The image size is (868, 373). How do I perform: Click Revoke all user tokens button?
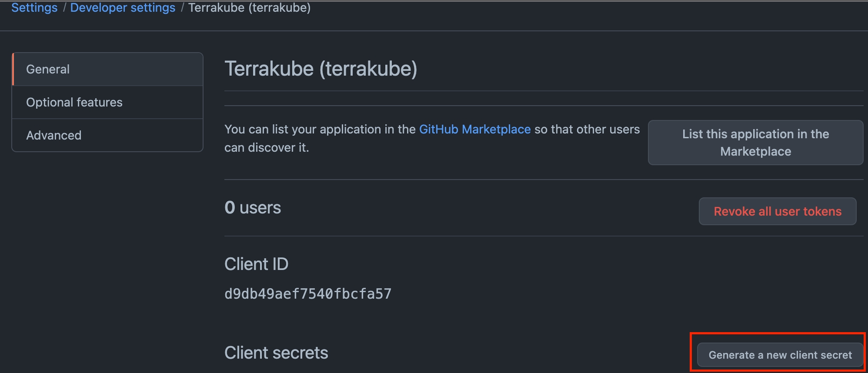coord(777,211)
